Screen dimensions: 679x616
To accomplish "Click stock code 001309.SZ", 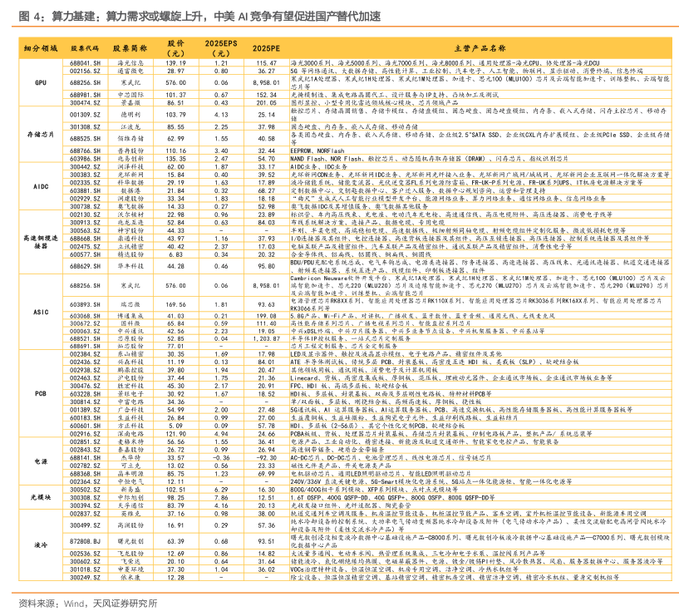I will tap(85, 115).
